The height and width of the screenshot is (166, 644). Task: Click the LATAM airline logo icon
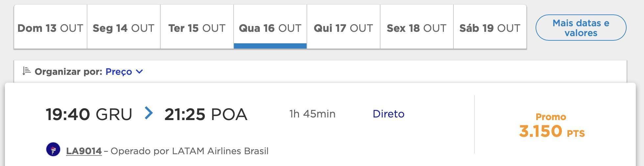pyautogui.click(x=53, y=150)
